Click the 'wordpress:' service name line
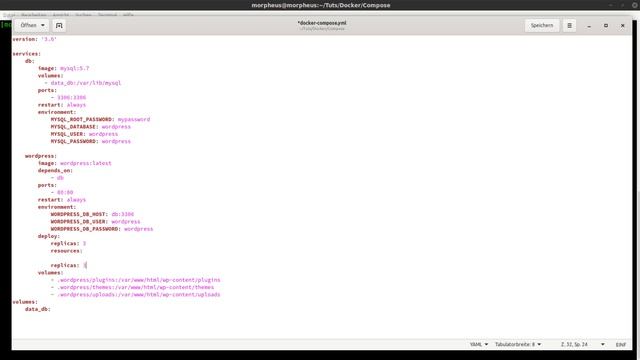This screenshot has height=360, width=640. click(x=41, y=156)
